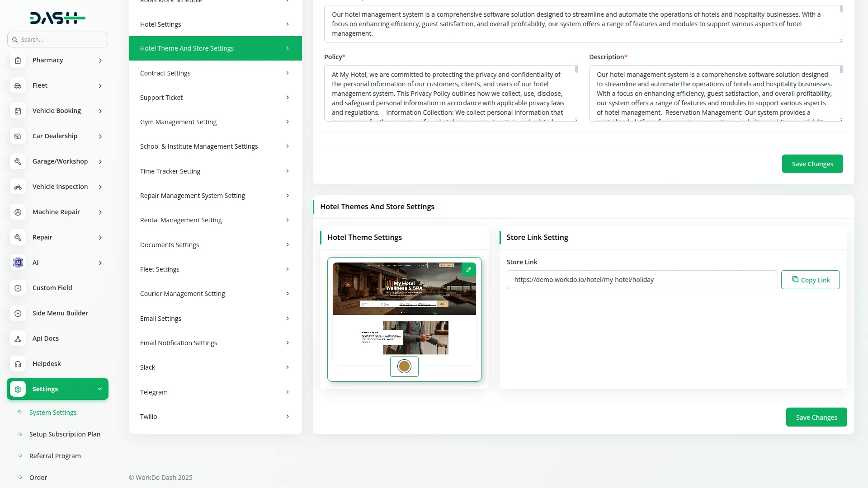Expand the Car Dealership menu chevron

pos(100,136)
